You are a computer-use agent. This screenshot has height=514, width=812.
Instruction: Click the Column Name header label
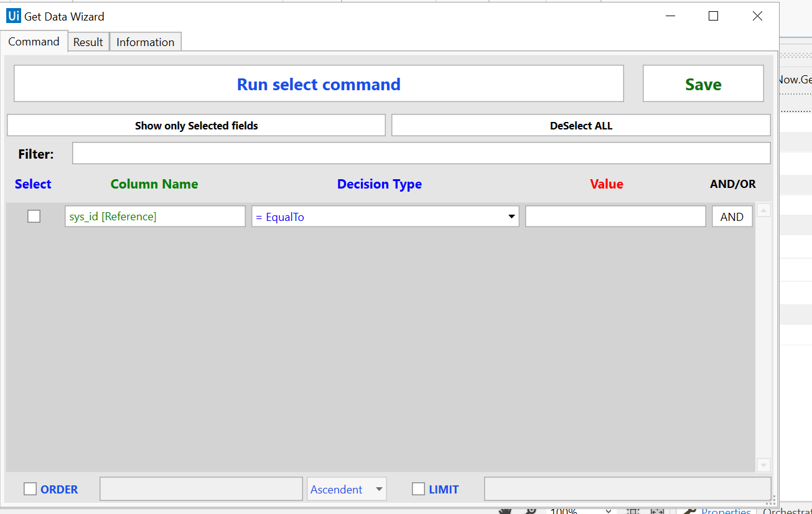point(154,184)
